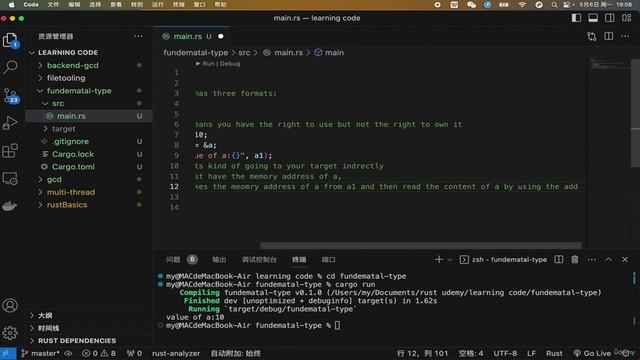Viewport: 640px width, 360px height.
Task: Switch to Output panel tab
Action: tap(219, 260)
